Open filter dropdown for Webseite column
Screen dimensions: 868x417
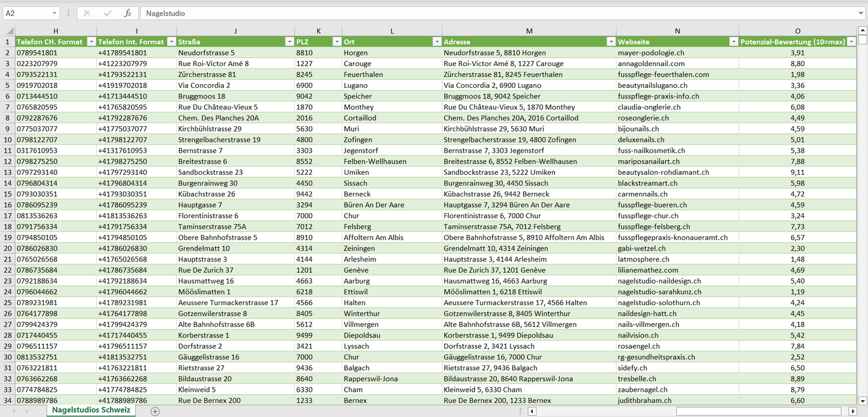click(x=732, y=42)
